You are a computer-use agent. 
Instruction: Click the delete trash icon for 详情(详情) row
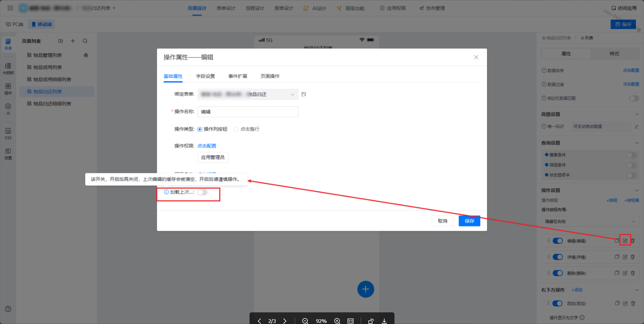[633, 257]
